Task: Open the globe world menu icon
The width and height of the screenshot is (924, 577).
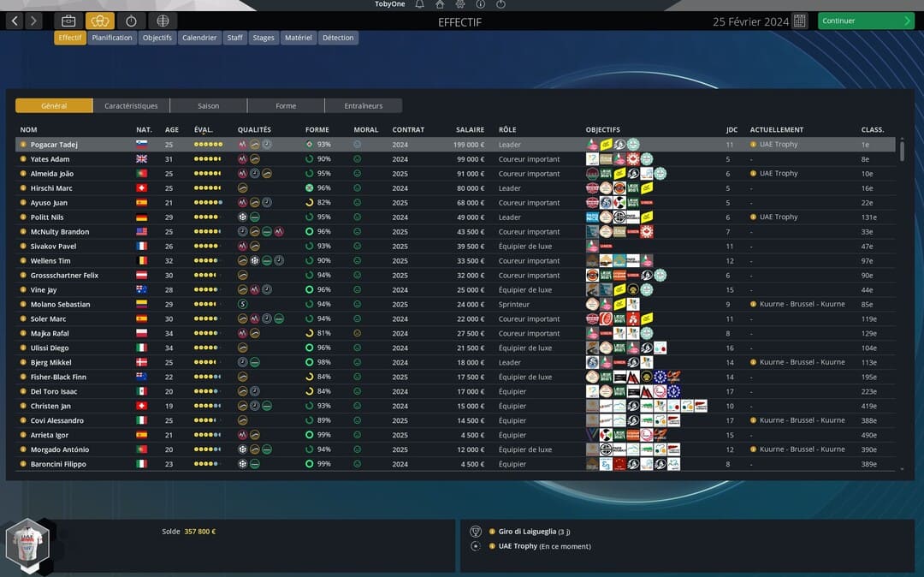Action: 163,21
